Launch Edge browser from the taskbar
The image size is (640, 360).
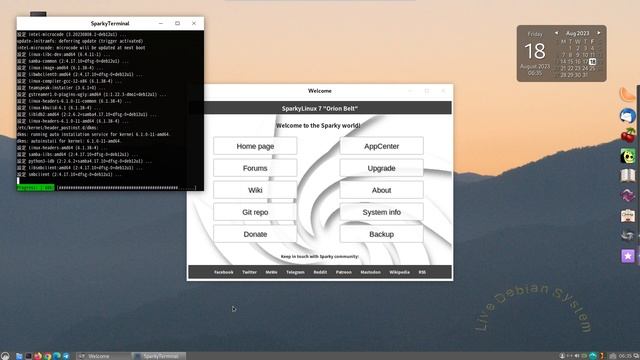(57, 356)
